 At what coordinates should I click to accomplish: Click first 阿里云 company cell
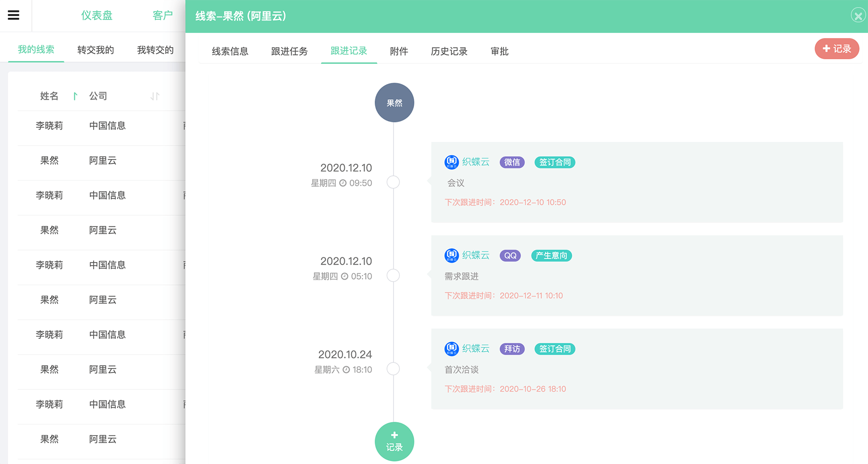point(103,160)
